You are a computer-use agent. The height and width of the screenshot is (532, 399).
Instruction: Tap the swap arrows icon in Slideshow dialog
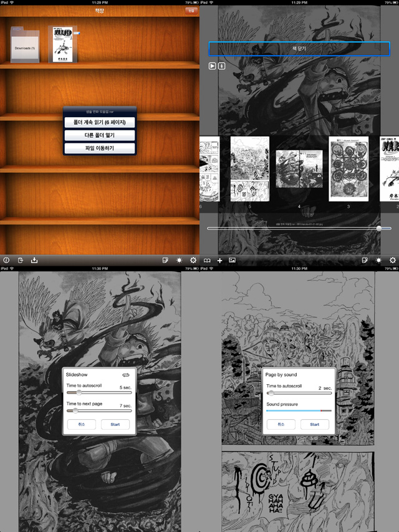click(x=126, y=375)
